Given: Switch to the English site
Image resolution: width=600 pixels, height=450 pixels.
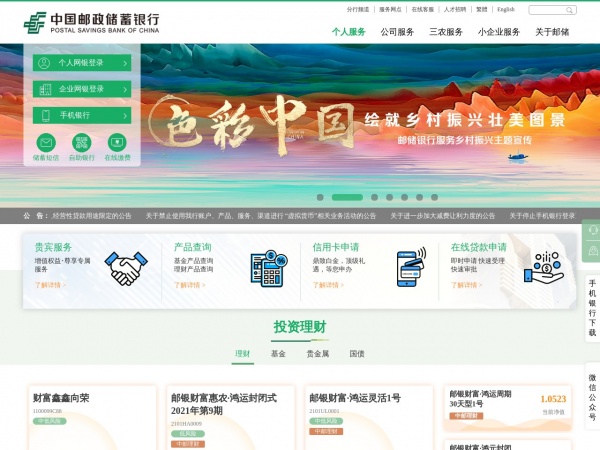Looking at the screenshot, I should (506, 10).
